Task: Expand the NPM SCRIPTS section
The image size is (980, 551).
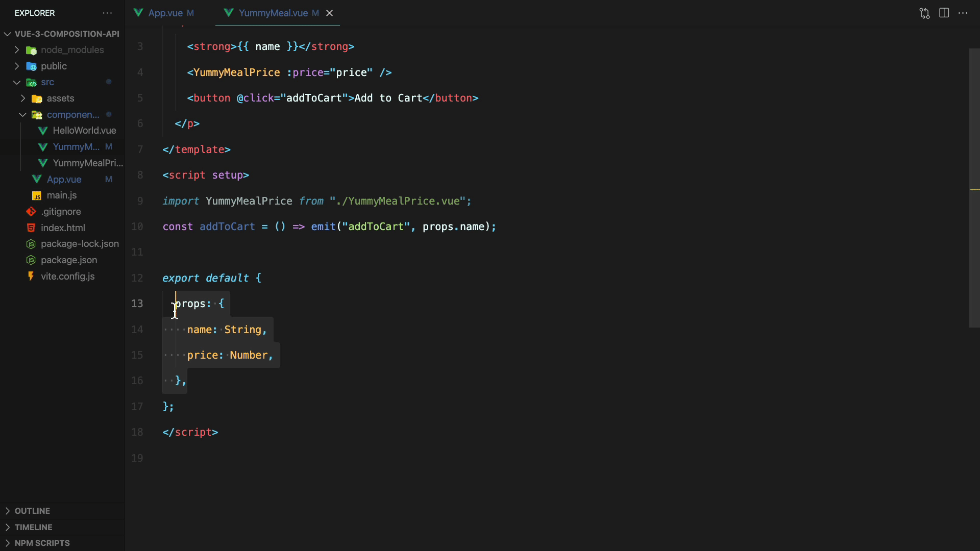Action: click(42, 543)
